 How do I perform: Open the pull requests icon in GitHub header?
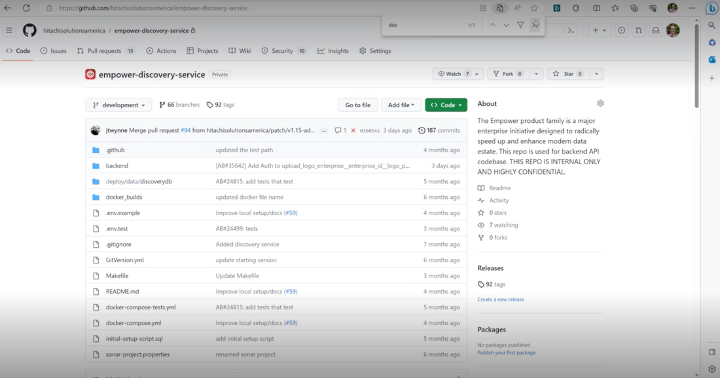639,30
